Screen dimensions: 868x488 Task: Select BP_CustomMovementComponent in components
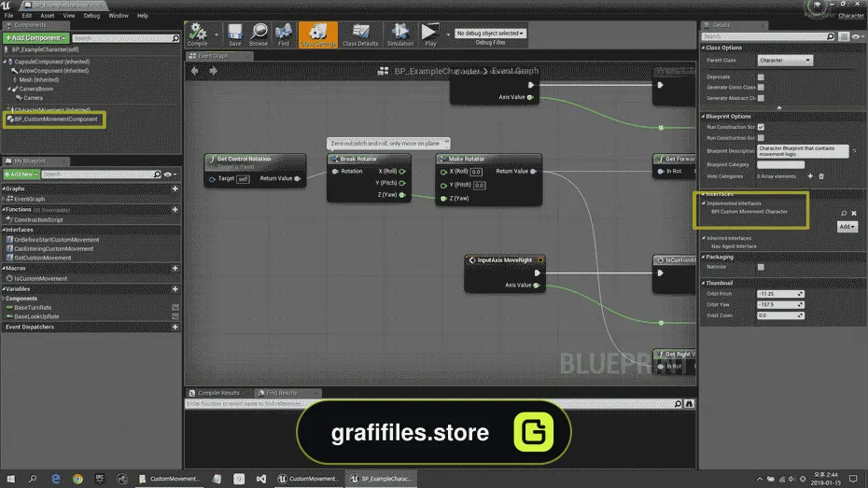[x=55, y=119]
